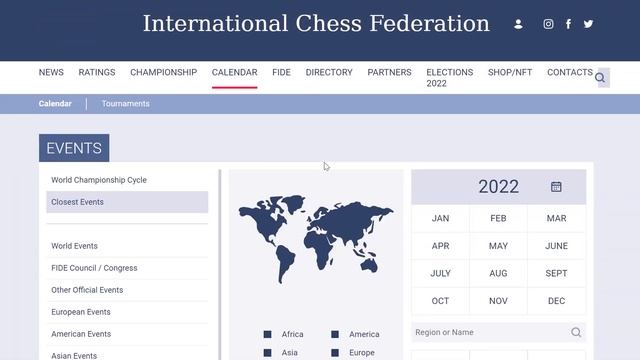Choose OCT in the month grid
The image size is (640, 360).
(440, 301)
